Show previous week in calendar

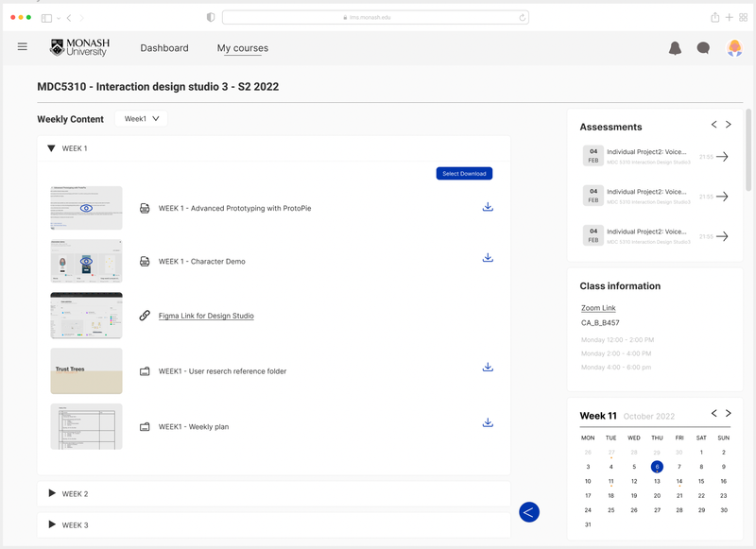pos(714,413)
